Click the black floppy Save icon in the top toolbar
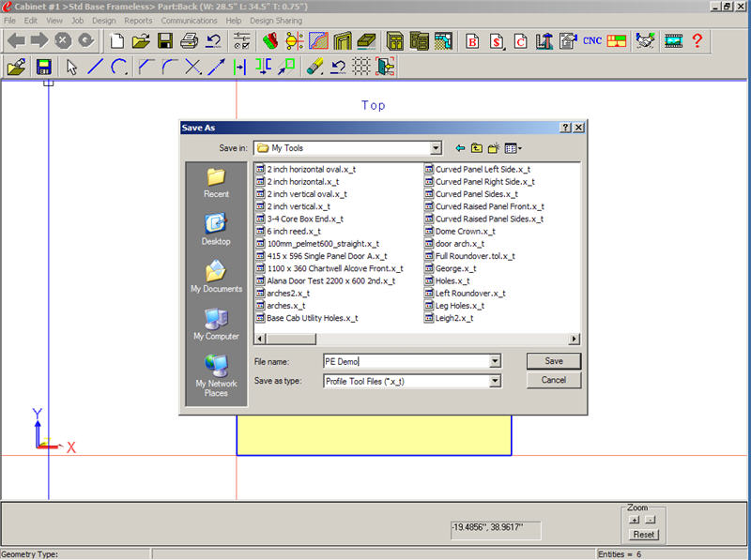Viewport: 751px width, 560px height. click(x=165, y=40)
